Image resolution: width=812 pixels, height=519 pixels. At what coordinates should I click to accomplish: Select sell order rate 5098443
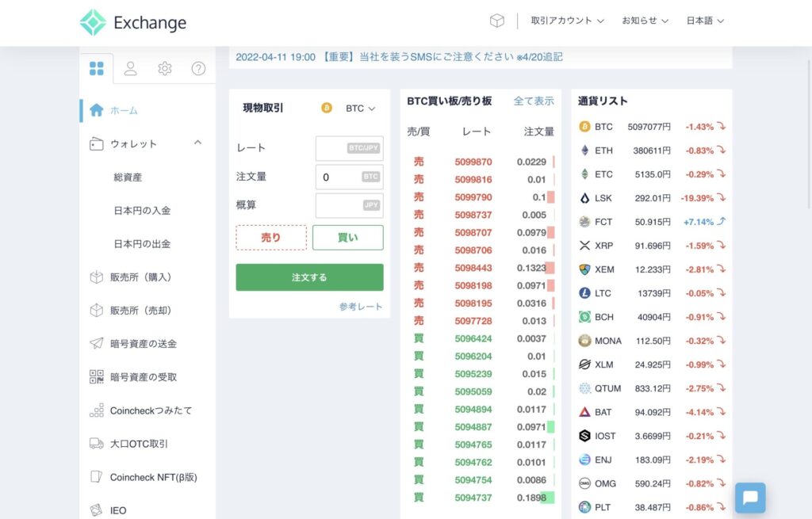473,268
